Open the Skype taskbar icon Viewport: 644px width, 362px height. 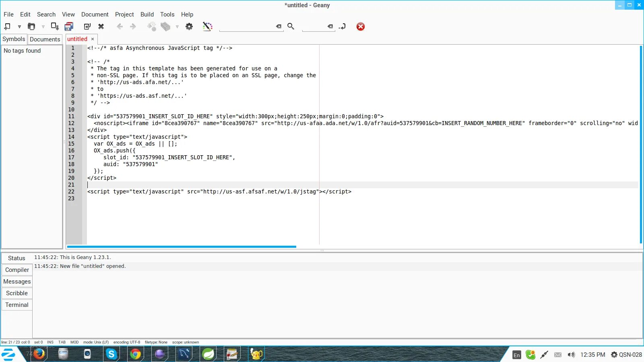(x=111, y=354)
